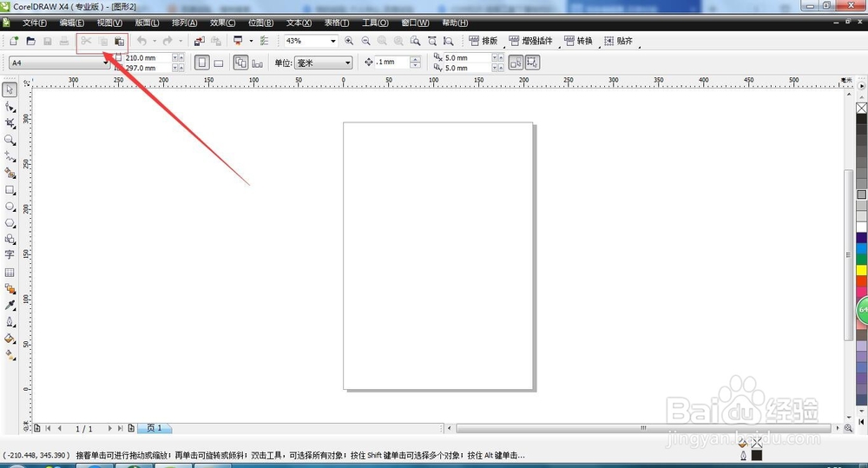Select the Smart Fill tool

pos(10,174)
